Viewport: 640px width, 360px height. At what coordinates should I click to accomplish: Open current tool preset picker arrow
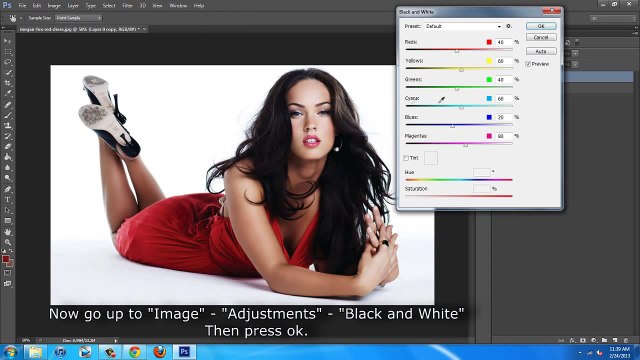(x=21, y=18)
